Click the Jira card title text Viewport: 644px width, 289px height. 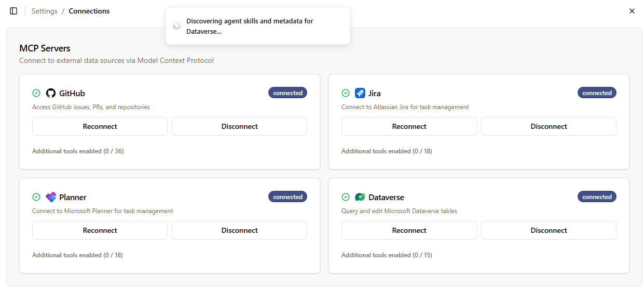point(374,94)
